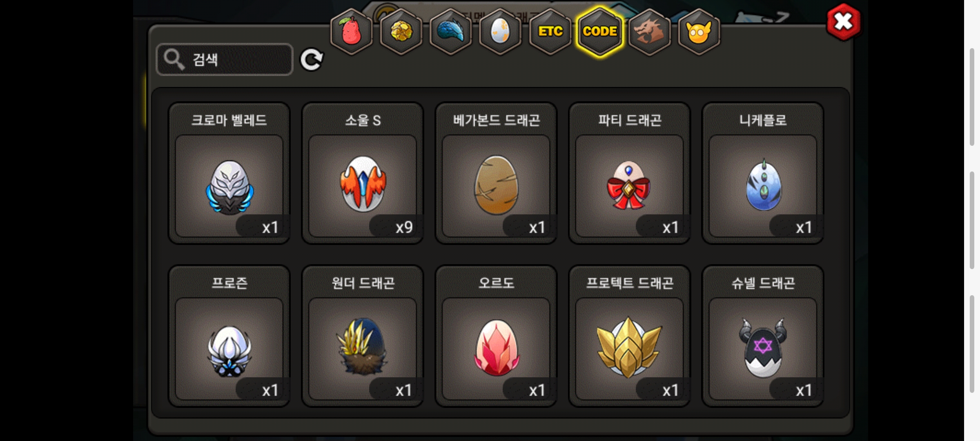This screenshot has width=980, height=441.
Task: Choose the 프로즌 ice egg
Action: point(229,336)
